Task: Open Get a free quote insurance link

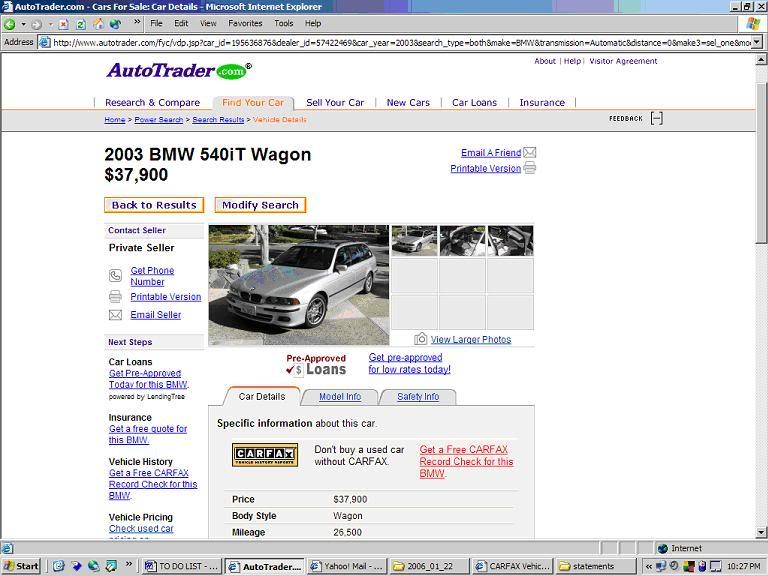Action: click(x=148, y=434)
